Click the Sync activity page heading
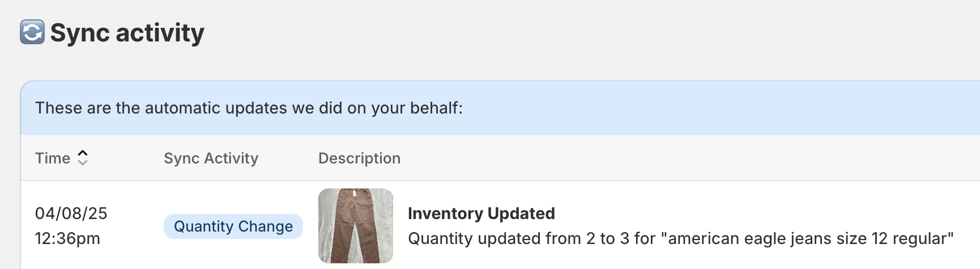The height and width of the screenshot is (269, 980). (127, 33)
